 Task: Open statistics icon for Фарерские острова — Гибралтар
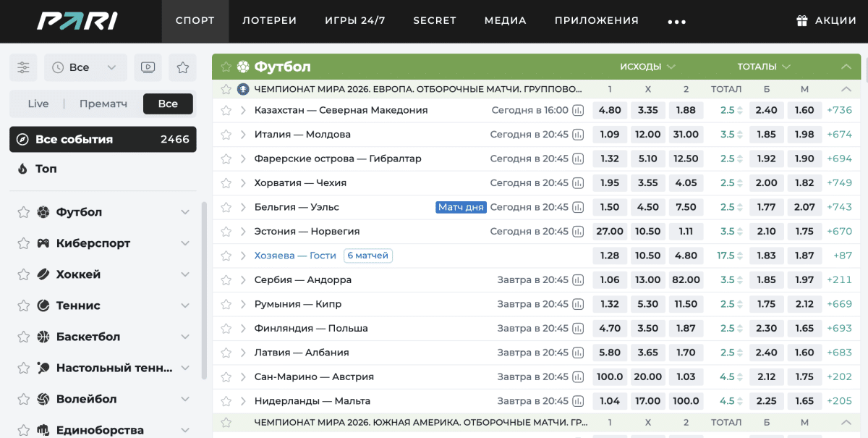578,159
